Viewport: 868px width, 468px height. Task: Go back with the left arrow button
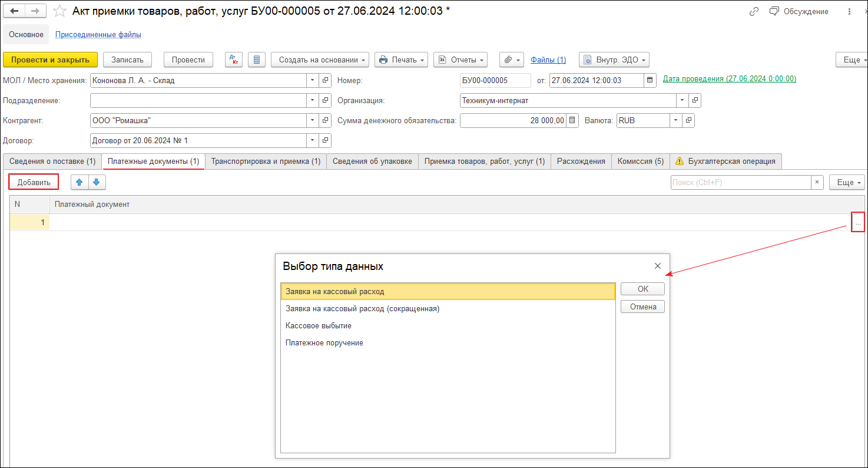(15, 11)
